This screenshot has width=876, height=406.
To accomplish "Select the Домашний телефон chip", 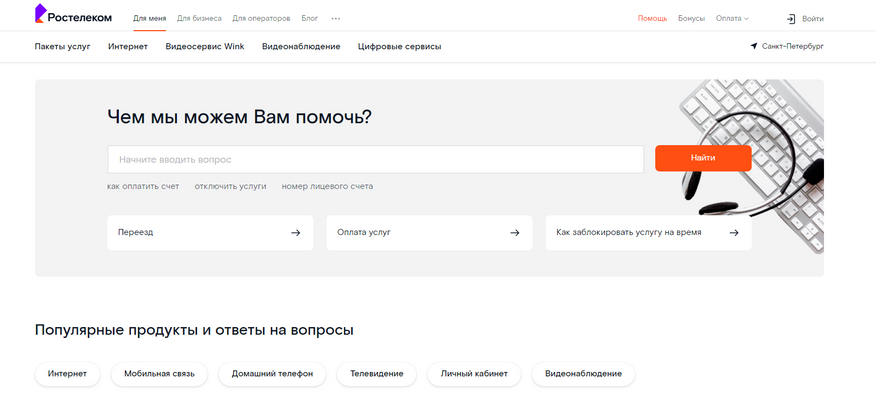I will tap(272, 374).
